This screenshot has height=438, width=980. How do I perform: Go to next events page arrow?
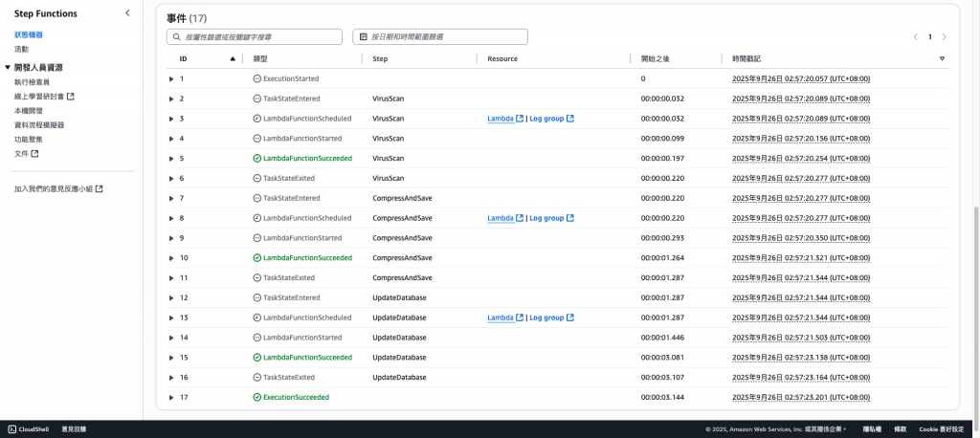point(945,37)
